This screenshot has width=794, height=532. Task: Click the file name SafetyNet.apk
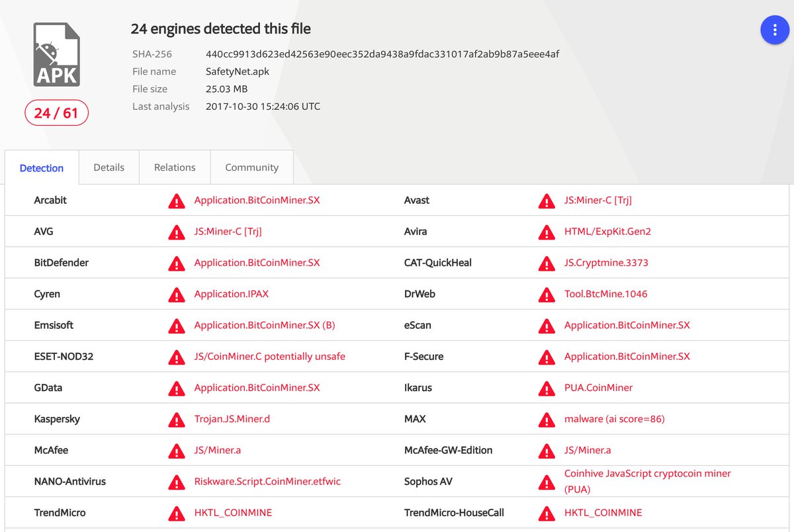coord(238,71)
